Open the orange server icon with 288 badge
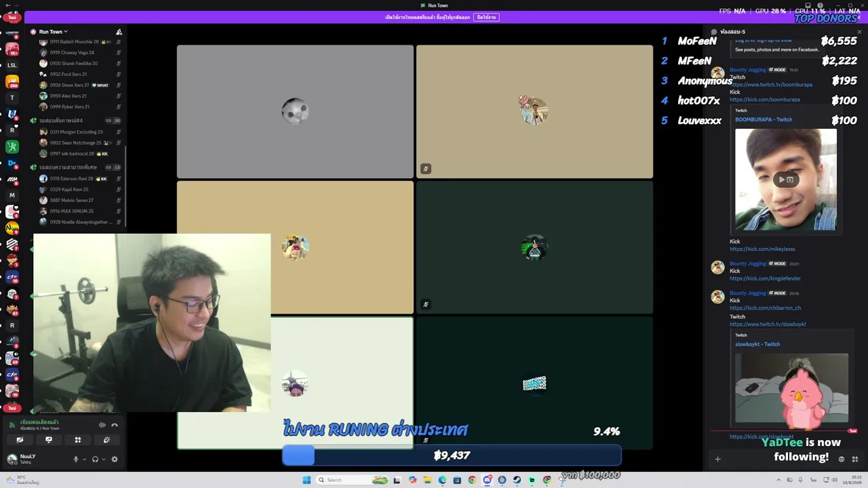Screen dimensions: 868x488 (x=12, y=81)
